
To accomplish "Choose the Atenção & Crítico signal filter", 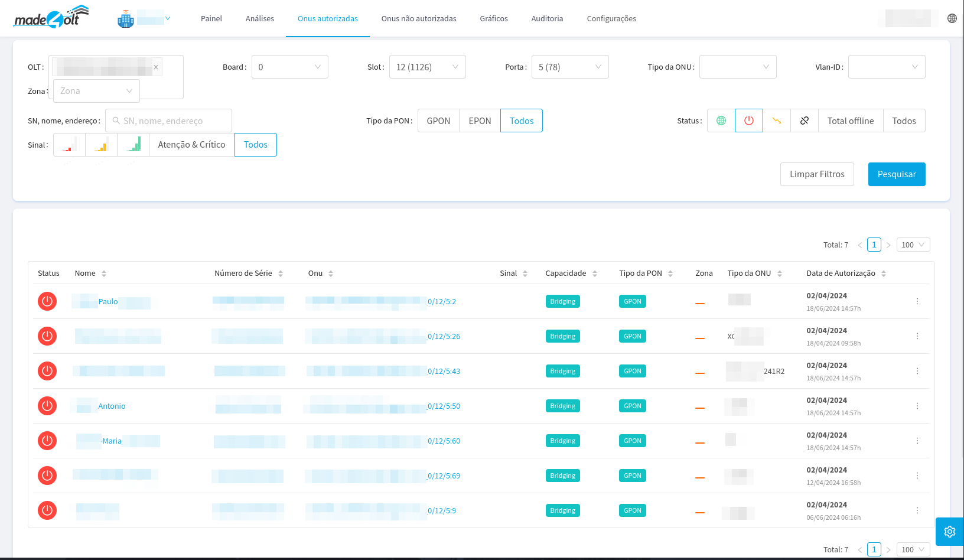I will [191, 145].
